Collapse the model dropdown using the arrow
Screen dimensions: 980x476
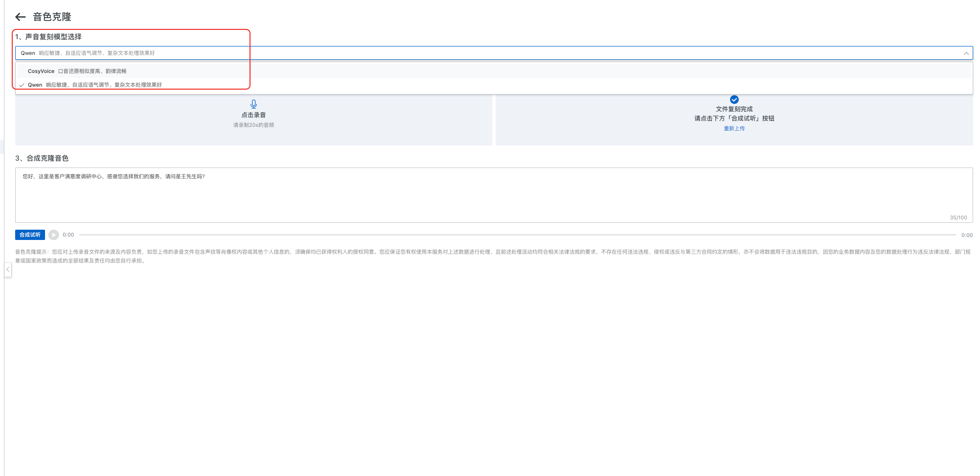(x=966, y=53)
